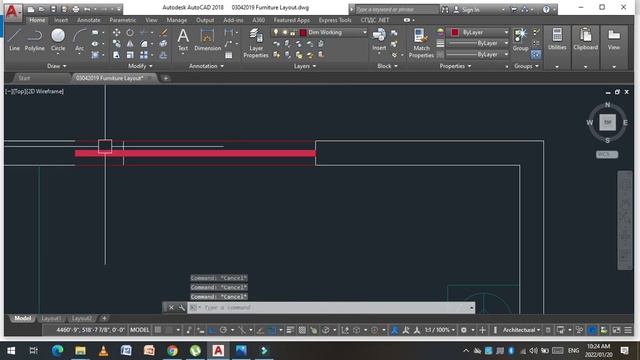Screen dimensions: 640x360
Task: Open the Architectural units dropdown
Action: (x=522, y=330)
